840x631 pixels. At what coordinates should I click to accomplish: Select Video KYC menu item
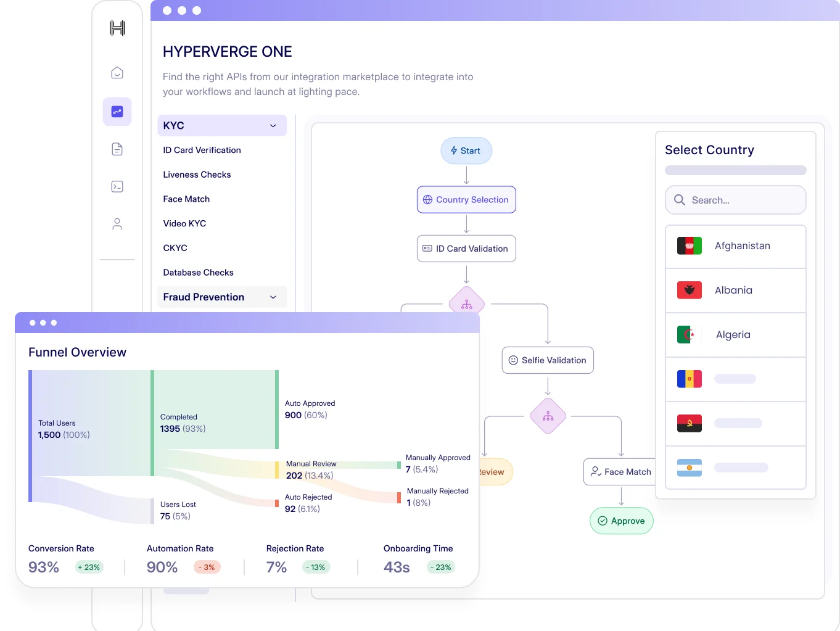(x=184, y=223)
